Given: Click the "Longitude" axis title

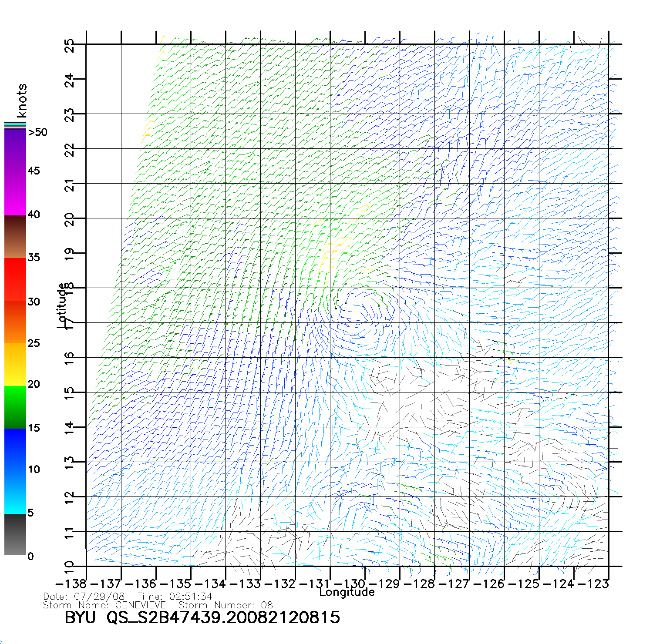Looking at the screenshot, I should click(x=347, y=592).
